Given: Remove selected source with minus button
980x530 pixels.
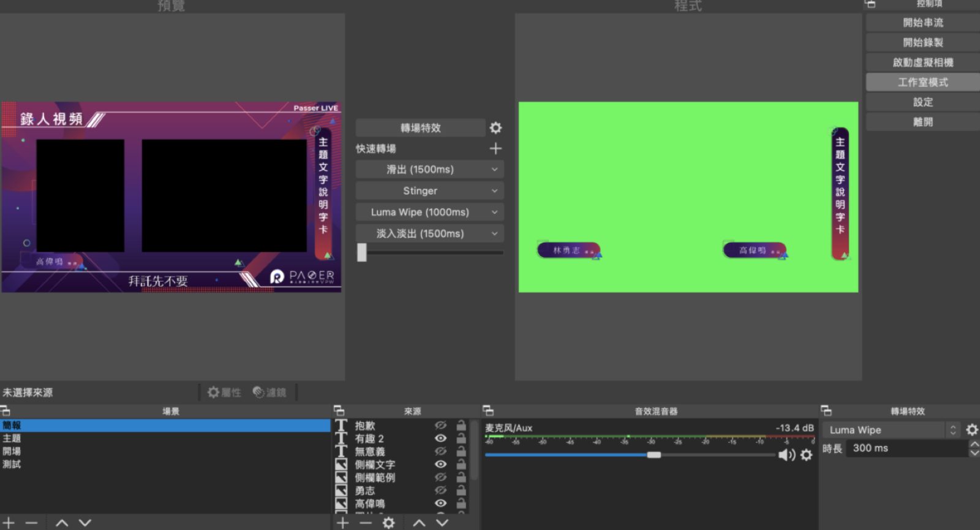Looking at the screenshot, I should (366, 523).
